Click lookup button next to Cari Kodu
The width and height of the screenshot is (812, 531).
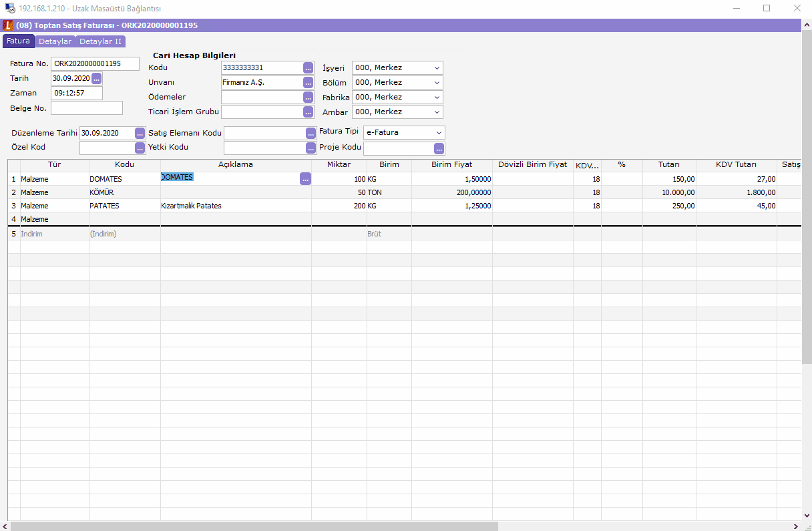[308, 68]
